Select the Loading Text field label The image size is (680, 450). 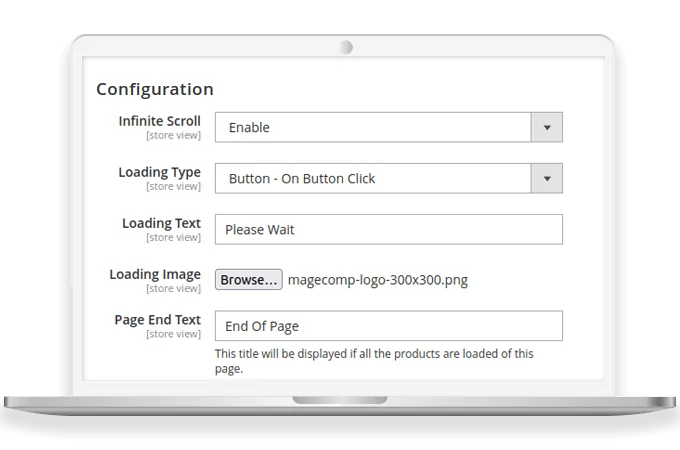(161, 223)
